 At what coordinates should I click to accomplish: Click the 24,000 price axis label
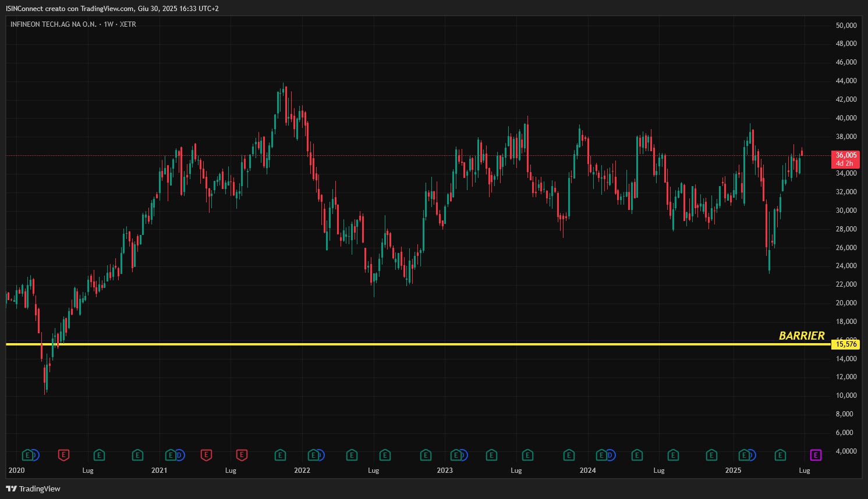pos(846,266)
